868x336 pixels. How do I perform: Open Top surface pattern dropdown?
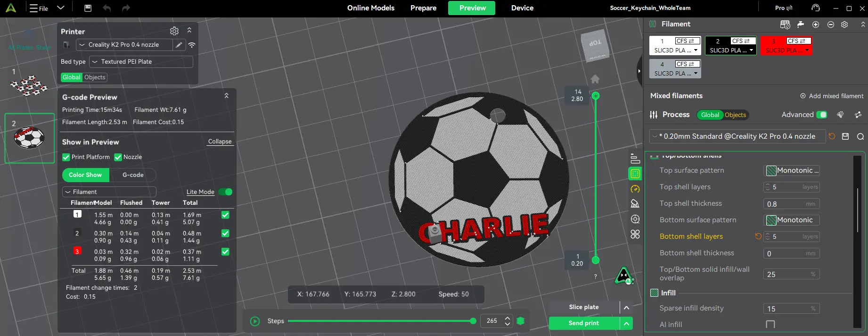pos(792,170)
